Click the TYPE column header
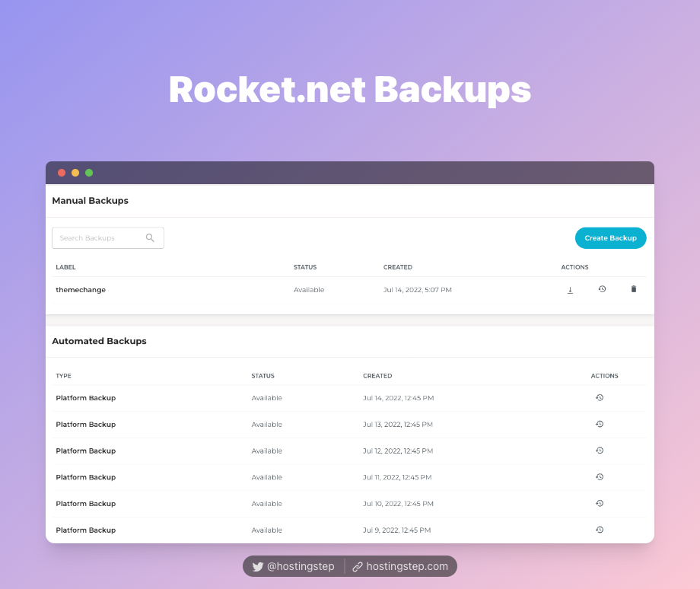Viewport: 700px width, 589px height. click(63, 376)
